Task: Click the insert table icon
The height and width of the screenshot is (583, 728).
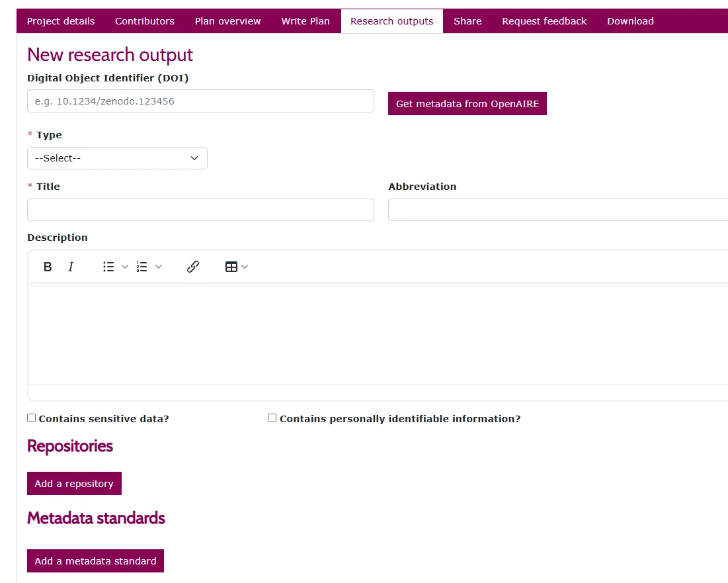Action: tap(231, 267)
